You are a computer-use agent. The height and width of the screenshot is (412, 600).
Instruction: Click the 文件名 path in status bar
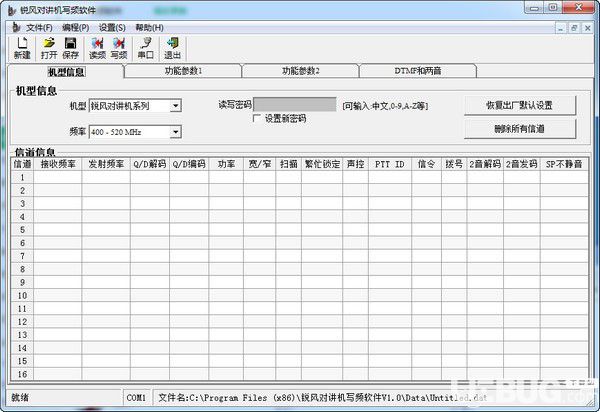click(322, 398)
